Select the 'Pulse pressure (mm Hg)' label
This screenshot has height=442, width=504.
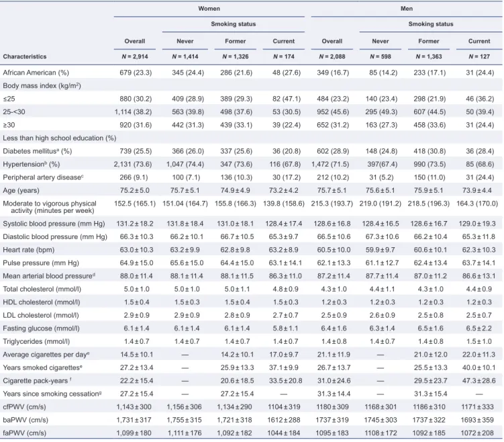point(41,263)
